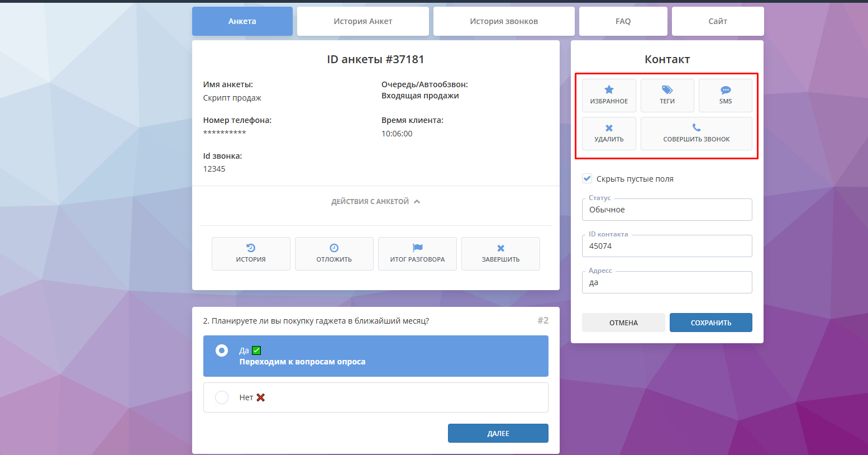Click the Сохранить button

coord(710,323)
